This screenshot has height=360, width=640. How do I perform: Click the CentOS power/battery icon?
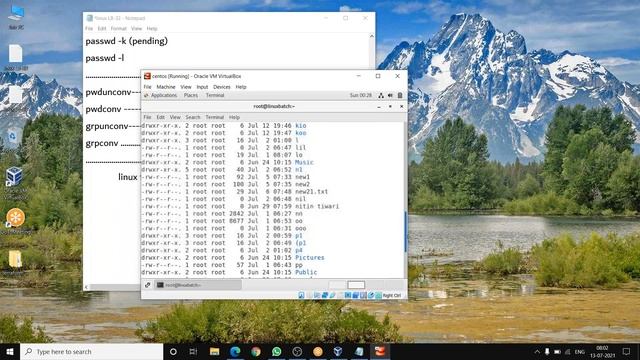tap(400, 95)
